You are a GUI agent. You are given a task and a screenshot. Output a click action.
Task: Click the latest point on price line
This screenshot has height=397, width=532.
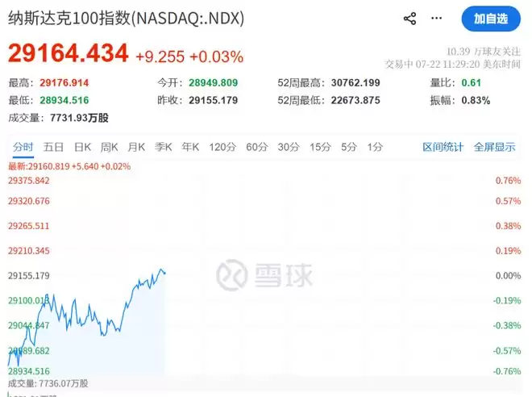[x=164, y=273]
